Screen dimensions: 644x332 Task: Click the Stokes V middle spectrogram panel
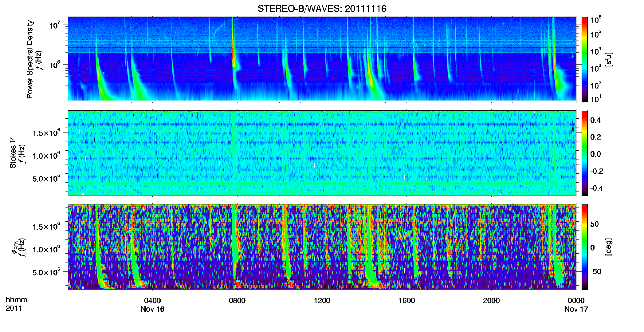322,153
